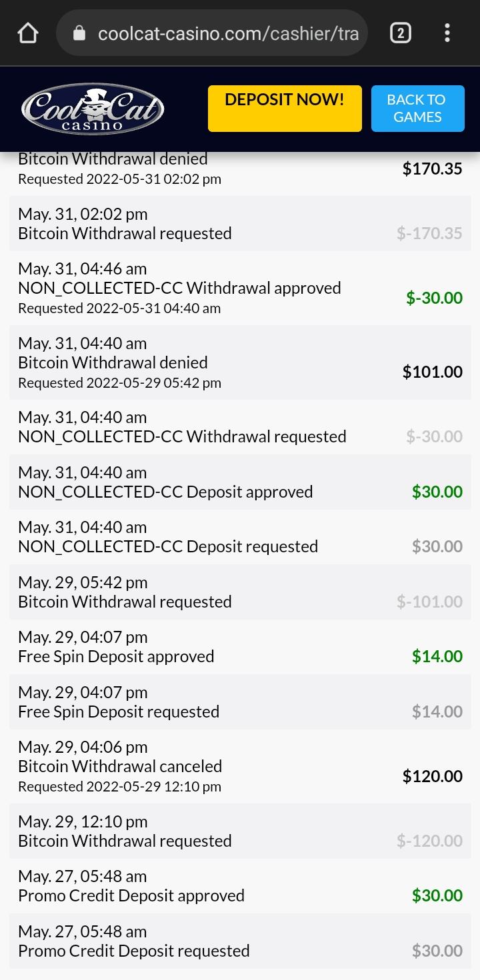
Task: Select Free Spin Deposit approved entry
Action: point(240,647)
